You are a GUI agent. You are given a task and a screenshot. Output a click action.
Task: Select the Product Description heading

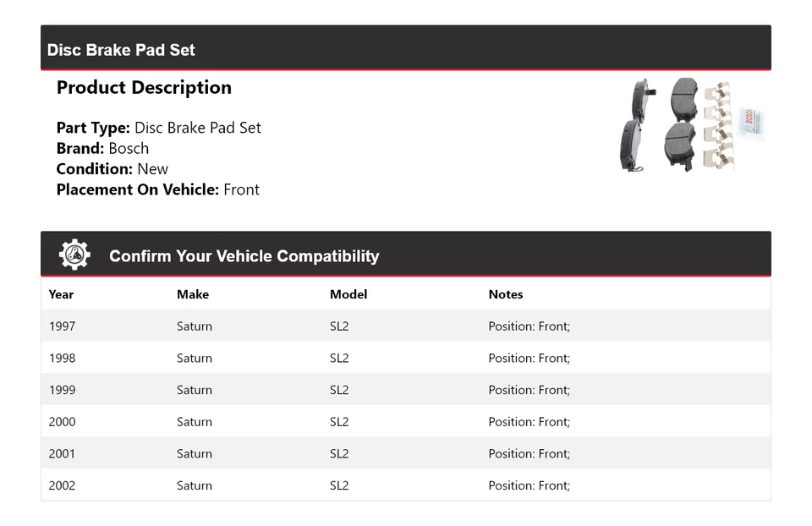tap(144, 88)
